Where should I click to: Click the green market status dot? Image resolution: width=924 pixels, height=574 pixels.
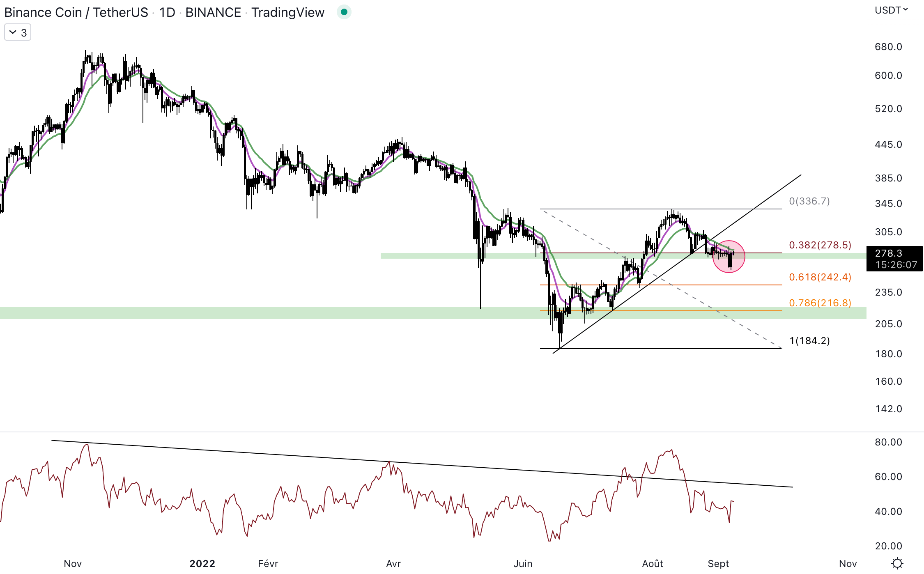coord(344,12)
